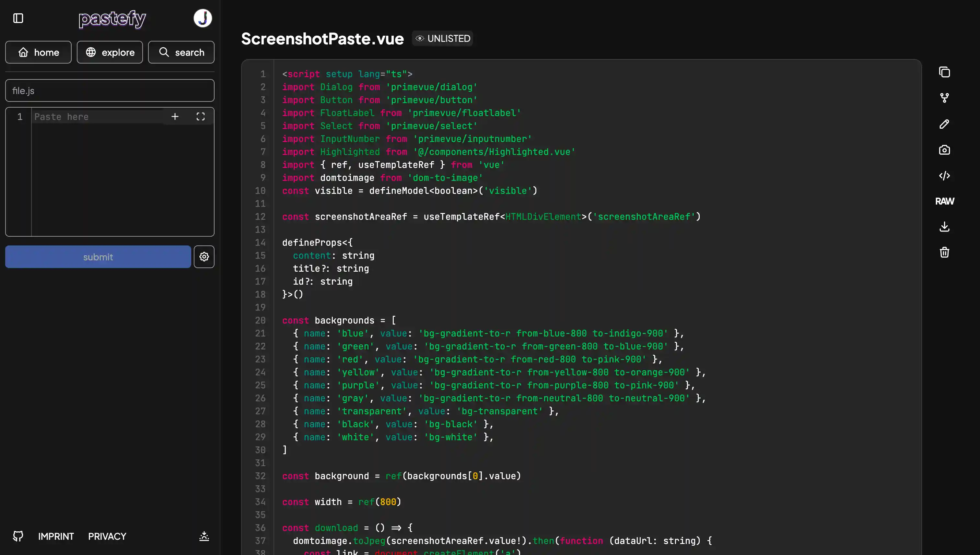
Task: Add another file tab with the plus icon
Action: click(175, 117)
